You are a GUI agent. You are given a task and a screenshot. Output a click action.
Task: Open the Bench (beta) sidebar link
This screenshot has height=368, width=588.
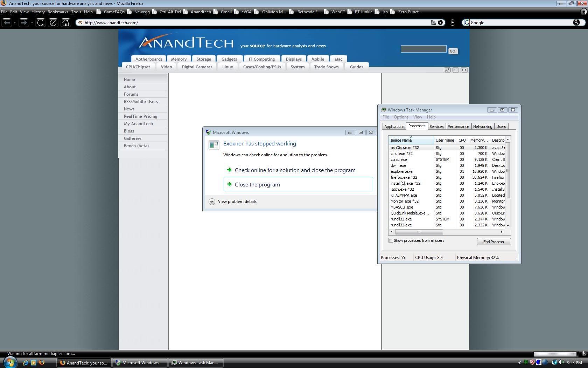(136, 146)
